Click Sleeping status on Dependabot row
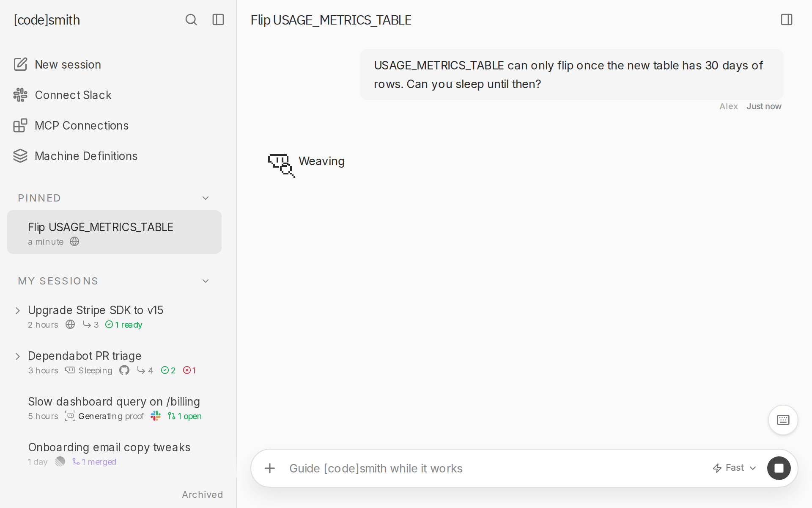Viewport: 812px width, 508px height. pos(89,370)
